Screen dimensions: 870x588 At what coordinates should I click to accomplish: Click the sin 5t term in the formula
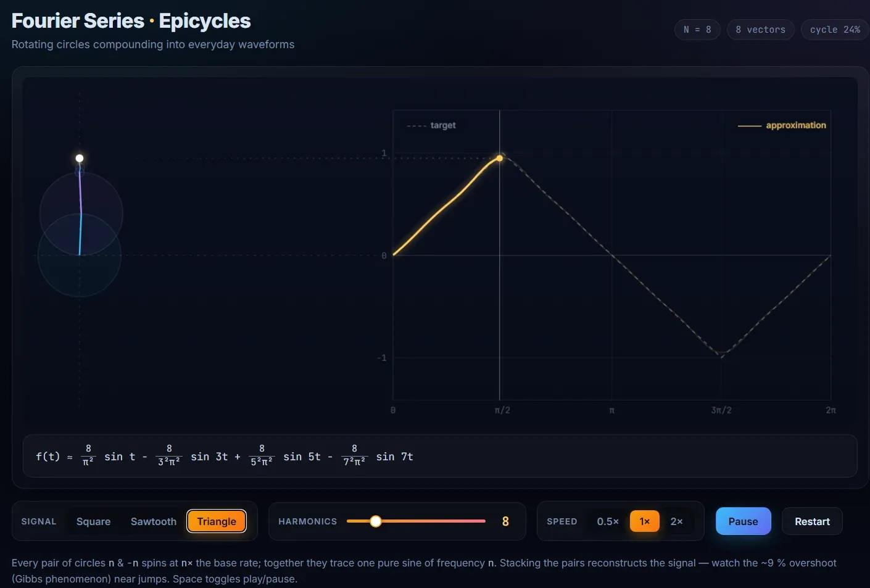(x=302, y=457)
